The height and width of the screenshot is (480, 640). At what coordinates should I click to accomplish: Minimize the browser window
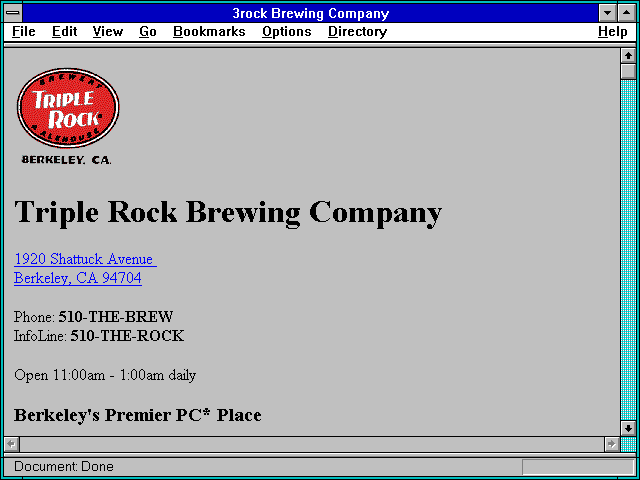click(x=608, y=13)
